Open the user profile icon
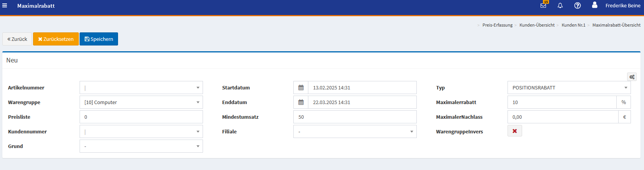644x170 pixels. 594,5
